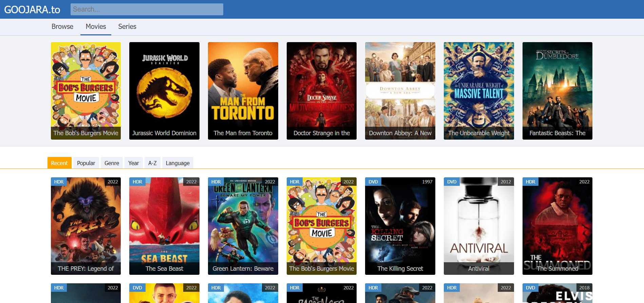
Task: Click the GOOJARA.to site logo
Action: point(32,10)
